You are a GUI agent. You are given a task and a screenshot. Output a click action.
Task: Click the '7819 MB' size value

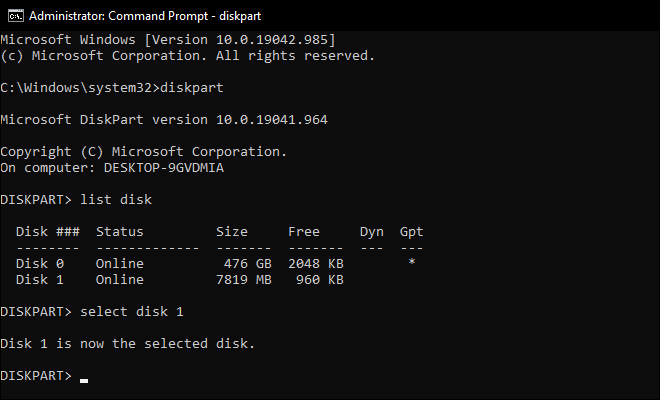click(244, 280)
